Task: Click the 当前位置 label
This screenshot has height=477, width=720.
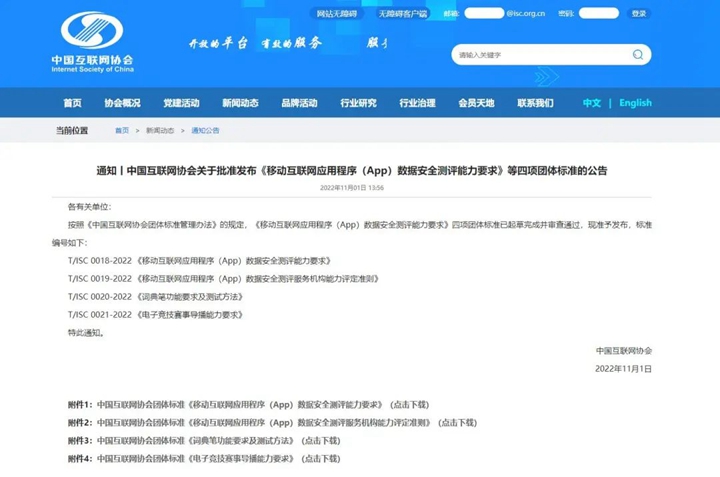Action: click(72, 130)
